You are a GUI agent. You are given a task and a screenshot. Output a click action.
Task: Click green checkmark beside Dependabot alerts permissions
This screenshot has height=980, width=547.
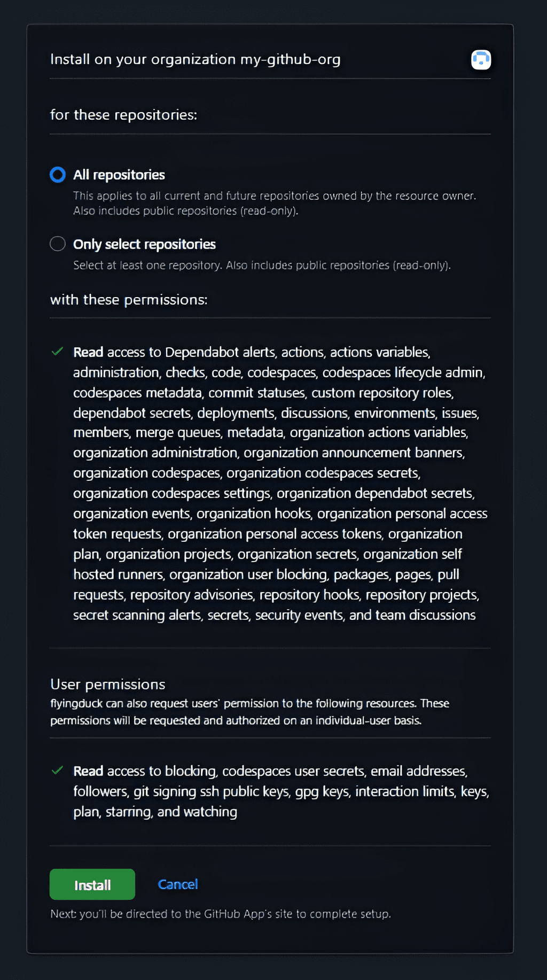point(57,352)
